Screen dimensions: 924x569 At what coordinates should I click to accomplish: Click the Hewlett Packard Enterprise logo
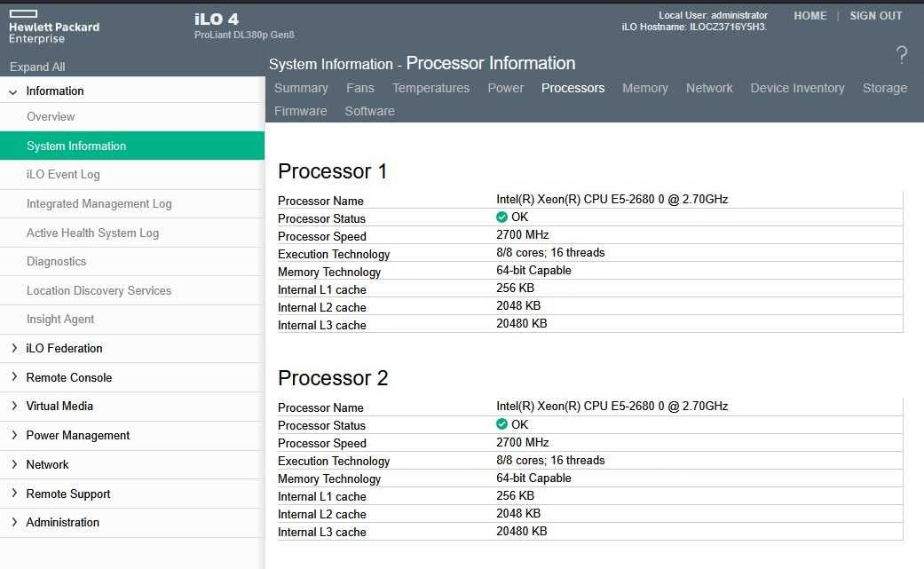pos(53,28)
